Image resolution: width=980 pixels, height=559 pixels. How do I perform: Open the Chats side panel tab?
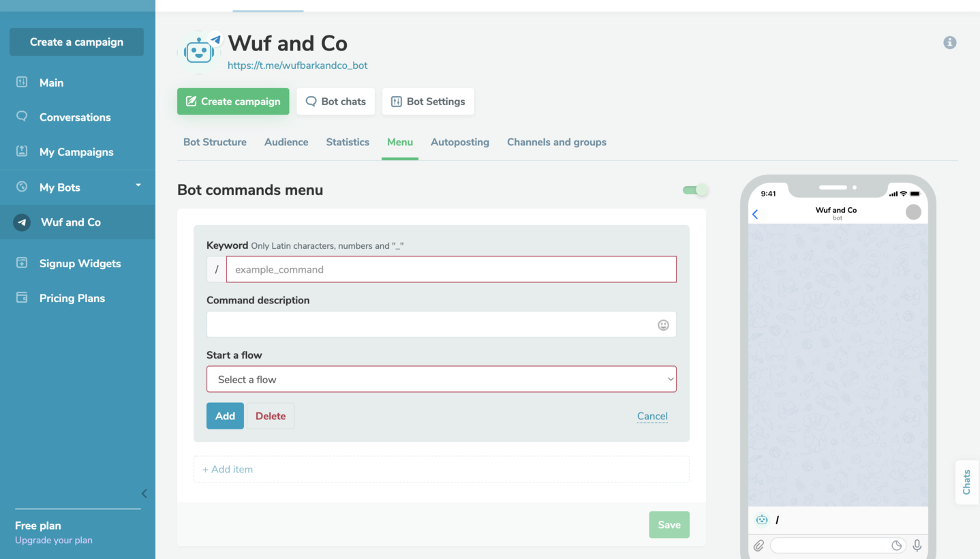pos(966,482)
